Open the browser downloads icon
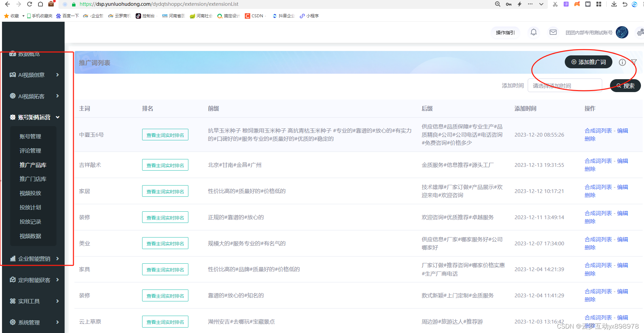The image size is (644, 333). coord(614,4)
